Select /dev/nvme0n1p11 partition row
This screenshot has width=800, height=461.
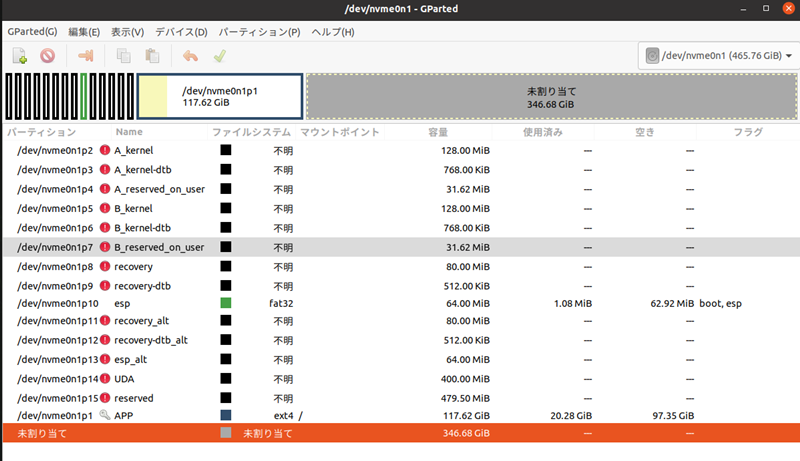(401, 321)
